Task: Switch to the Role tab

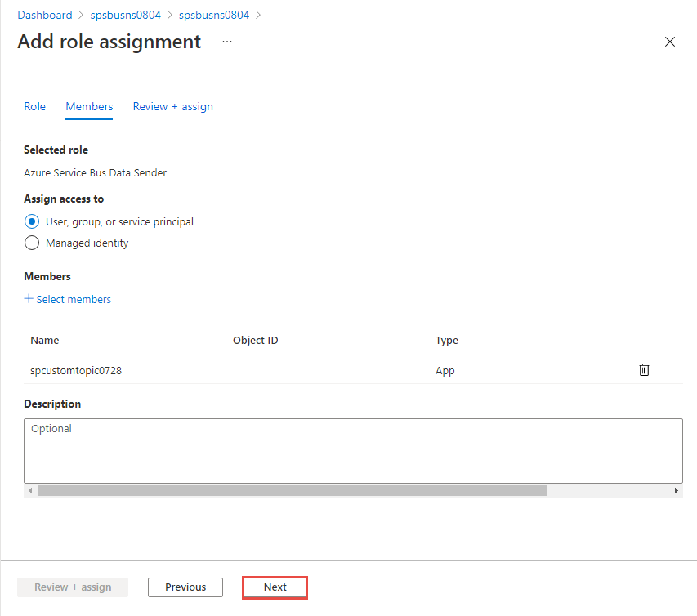Action: [35, 106]
